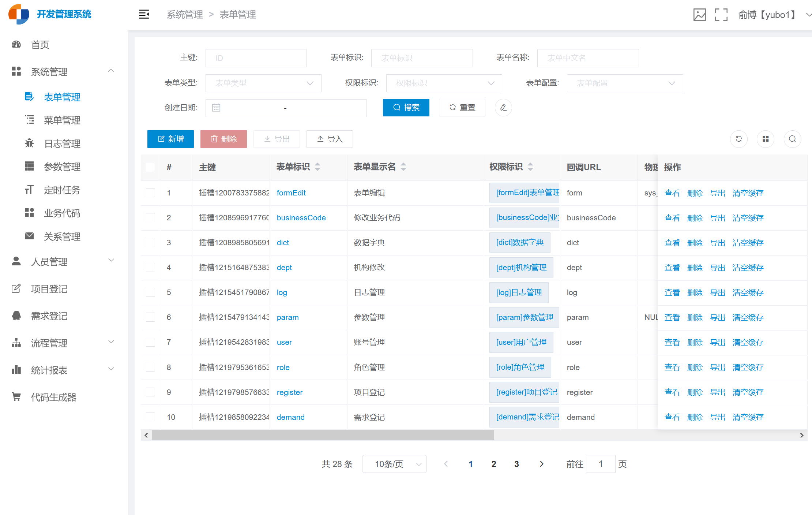Open column display grid icon
This screenshot has height=515, width=812.
(x=766, y=139)
